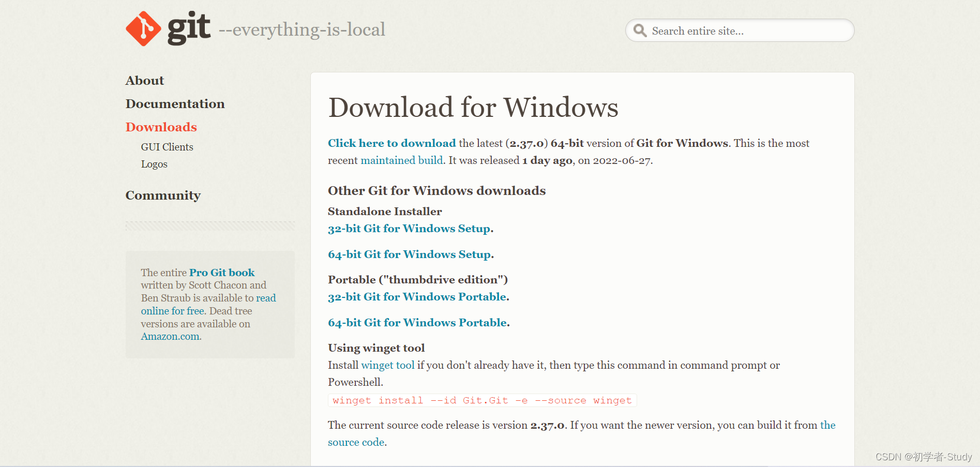Open the Documentation section
Viewport: 980px width, 467px height.
175,104
